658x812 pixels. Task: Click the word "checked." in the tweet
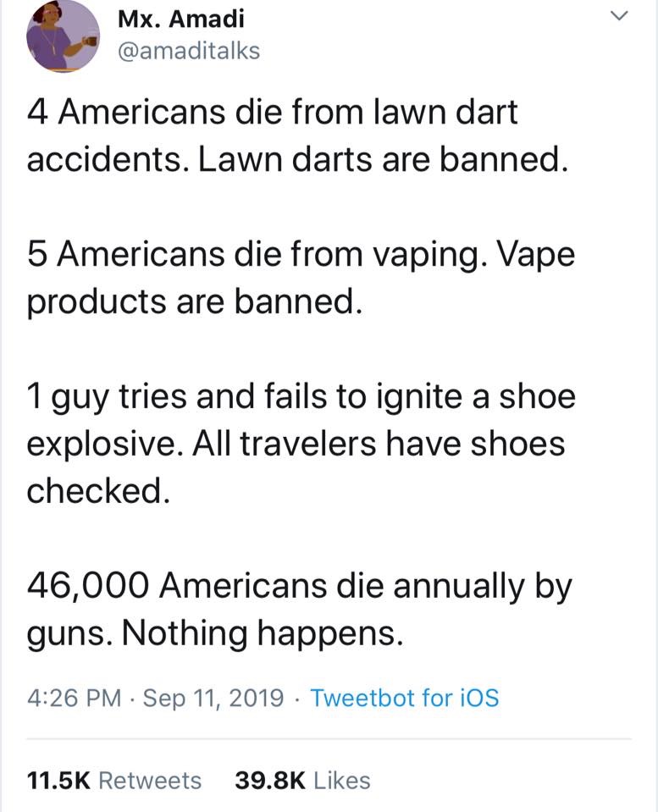coord(94,491)
